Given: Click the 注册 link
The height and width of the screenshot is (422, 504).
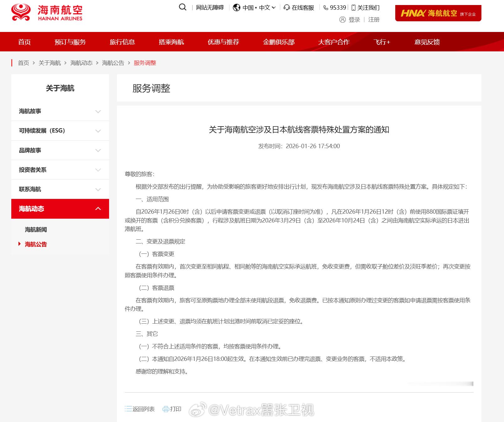Looking at the screenshot, I should [x=374, y=20].
